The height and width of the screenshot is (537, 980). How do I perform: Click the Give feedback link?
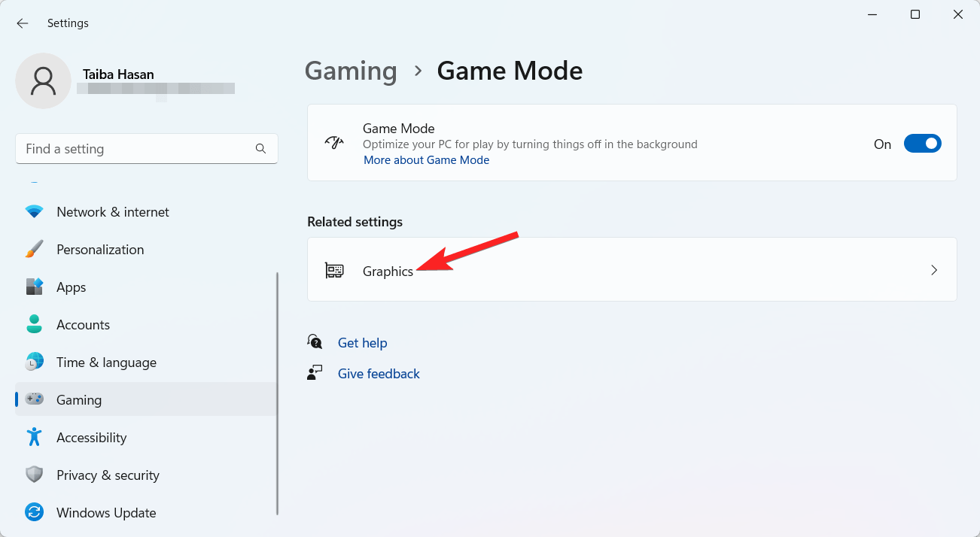pos(379,373)
